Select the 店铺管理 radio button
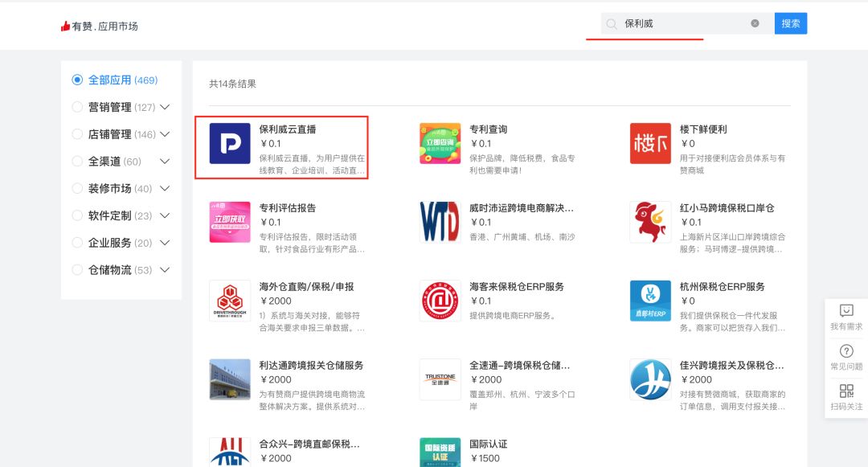The height and width of the screenshot is (467, 868). [77, 134]
